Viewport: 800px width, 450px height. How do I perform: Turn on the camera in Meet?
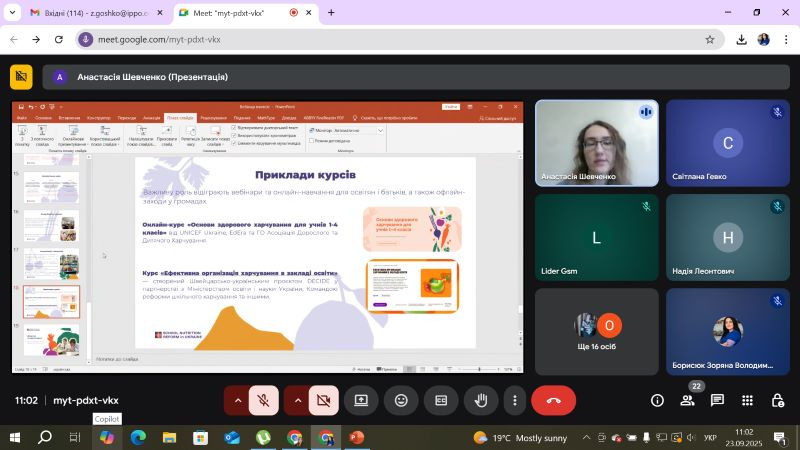click(323, 400)
